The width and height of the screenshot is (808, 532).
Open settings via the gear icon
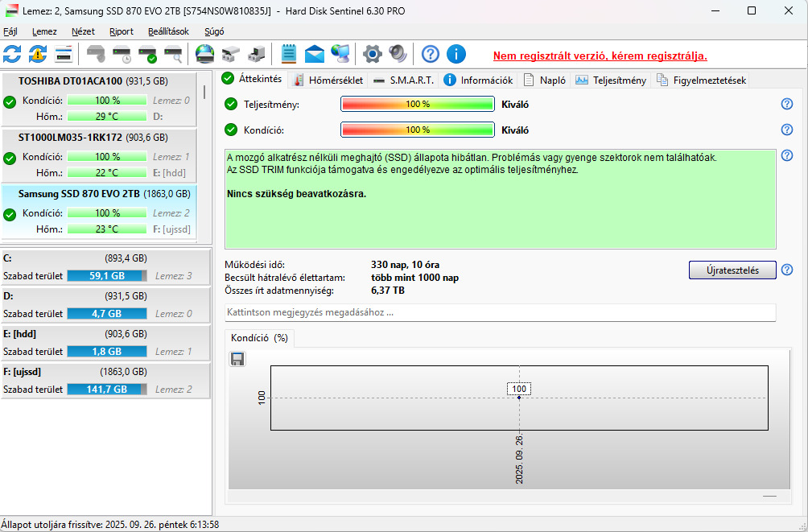[x=373, y=54]
